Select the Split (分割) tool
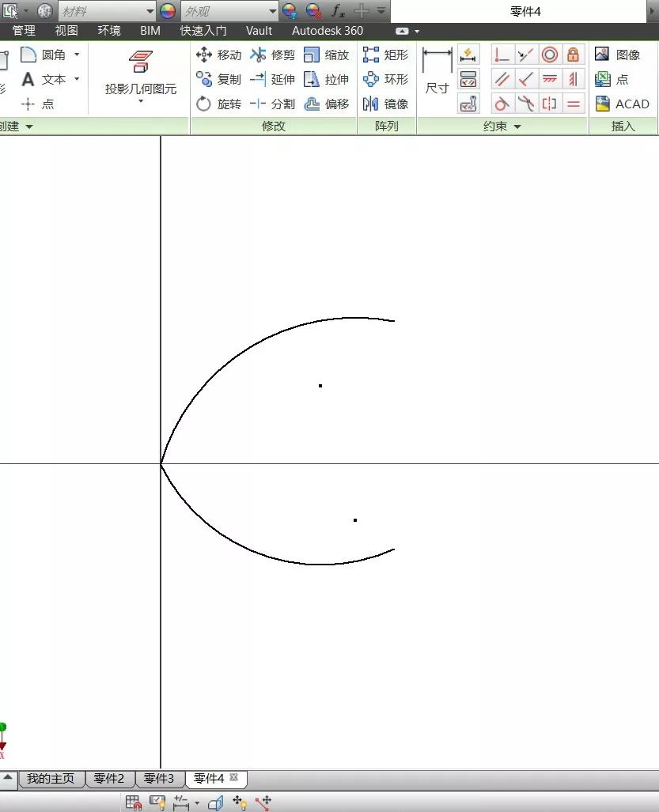The image size is (659, 812). tap(272, 104)
